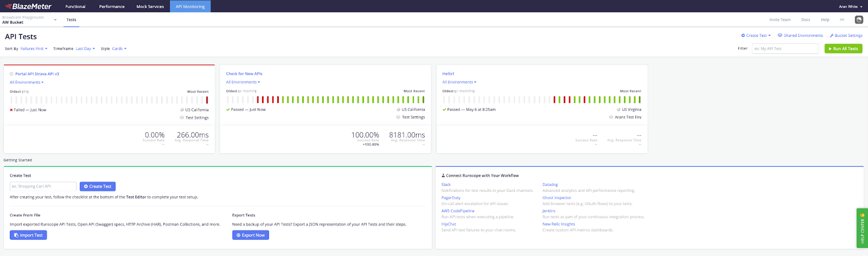Open the Mock Services tab
The image size is (868, 256).
click(x=150, y=7)
